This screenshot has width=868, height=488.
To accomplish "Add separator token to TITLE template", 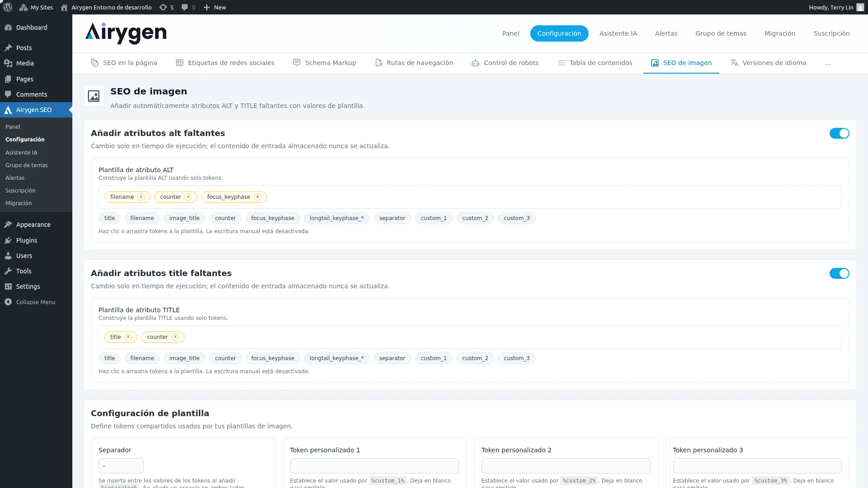I will (x=392, y=358).
